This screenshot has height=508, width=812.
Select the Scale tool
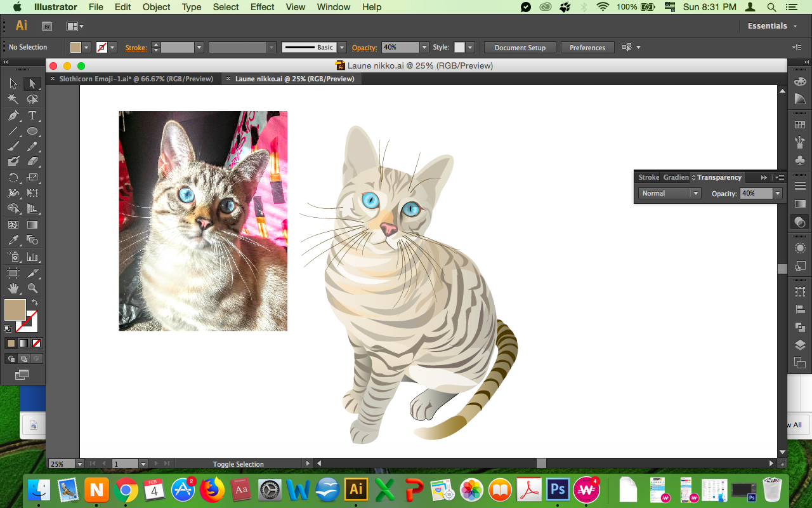pyautogui.click(x=32, y=178)
